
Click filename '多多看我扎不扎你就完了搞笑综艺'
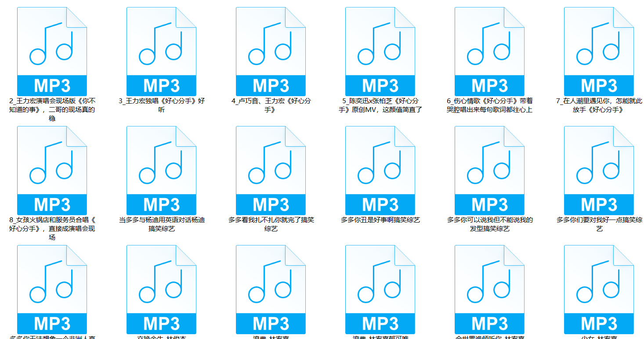click(271, 224)
